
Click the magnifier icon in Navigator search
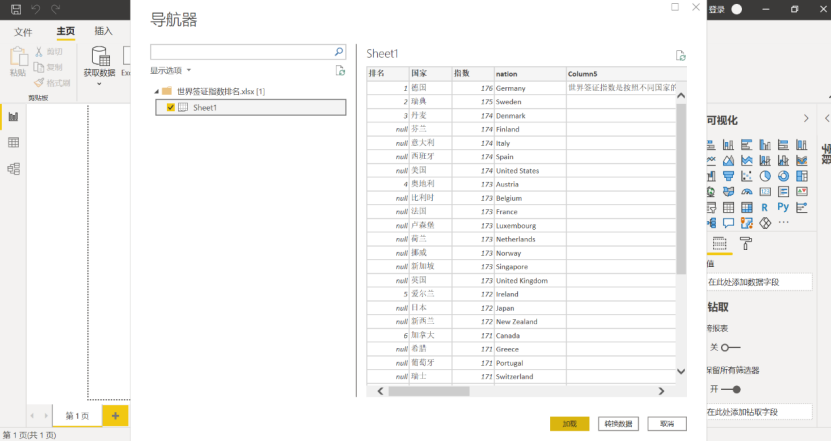coord(339,51)
